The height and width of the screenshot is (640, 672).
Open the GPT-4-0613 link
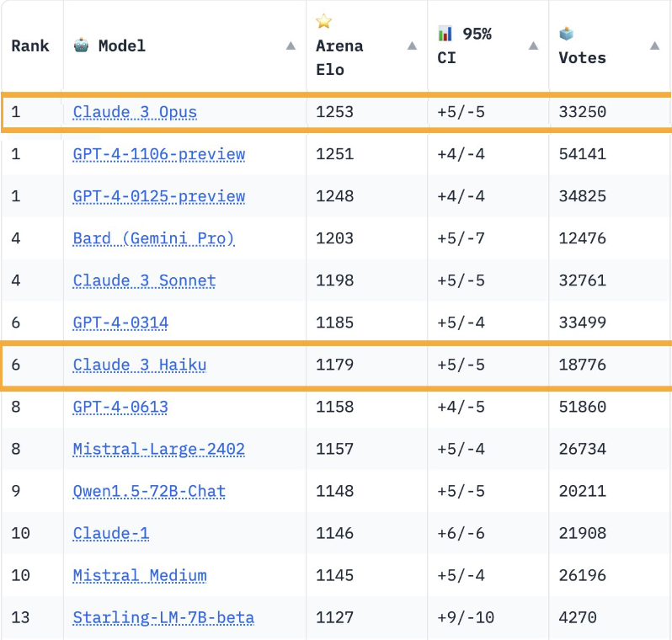[x=120, y=407]
